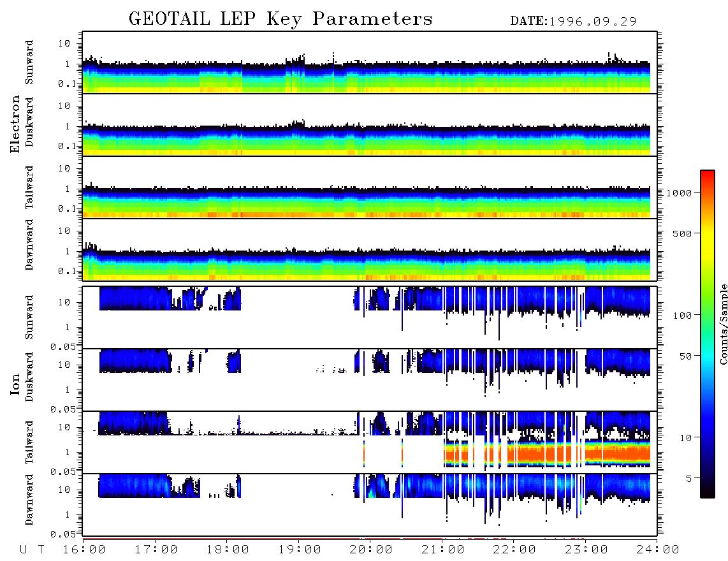Screen dimensions: 728x561
Task: Click the vertical "Ion" group label
Action: pos(15,384)
